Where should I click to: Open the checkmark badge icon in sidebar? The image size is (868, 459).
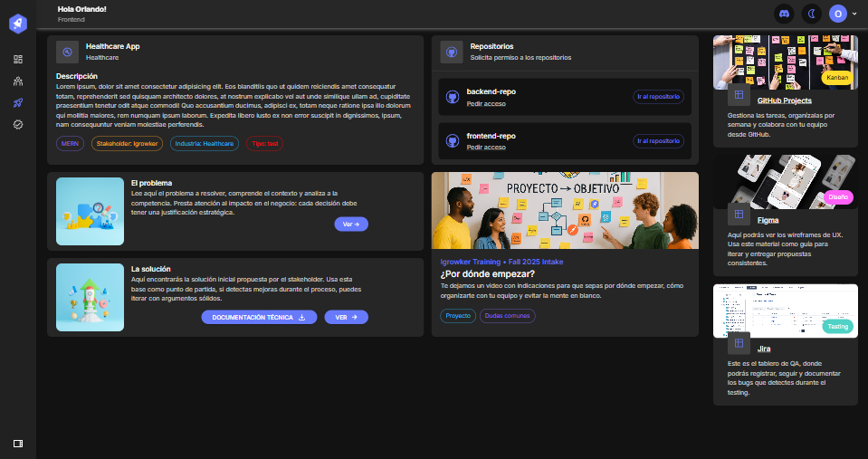click(x=18, y=124)
